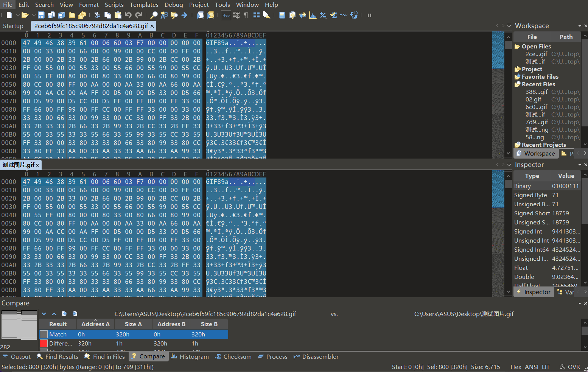
Task: Open the Compare panel options dropdown
Action: pos(580,303)
